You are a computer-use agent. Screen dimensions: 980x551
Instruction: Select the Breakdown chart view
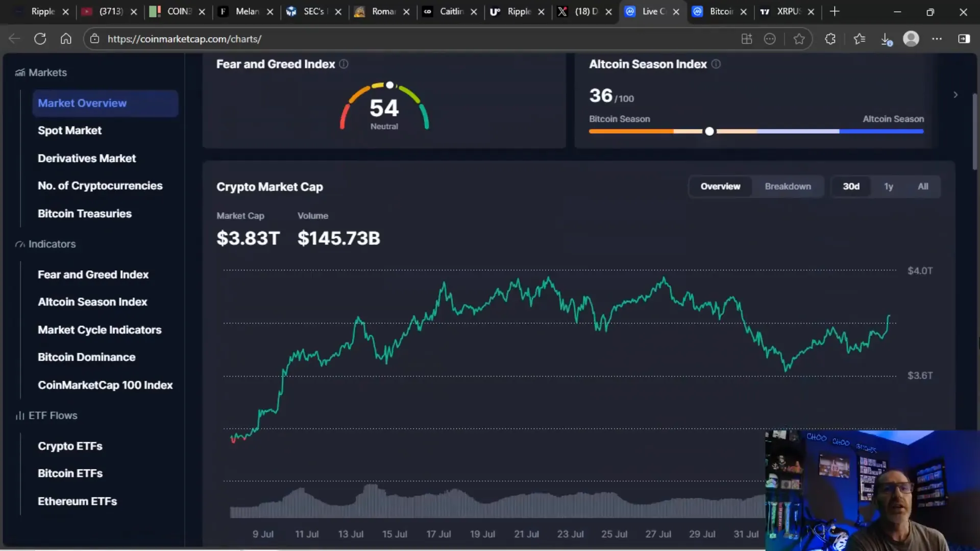tap(788, 187)
